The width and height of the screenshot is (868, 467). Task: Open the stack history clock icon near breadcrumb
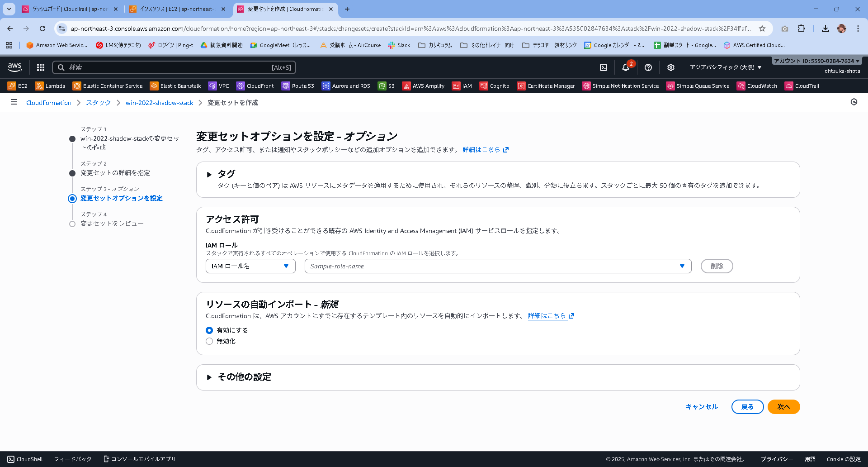(854, 102)
